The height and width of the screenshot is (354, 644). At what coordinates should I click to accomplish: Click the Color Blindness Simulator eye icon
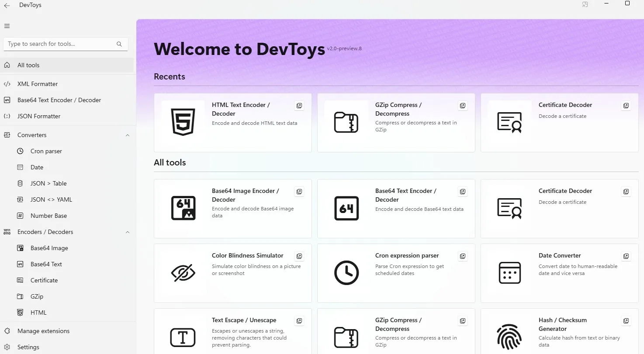[183, 273]
